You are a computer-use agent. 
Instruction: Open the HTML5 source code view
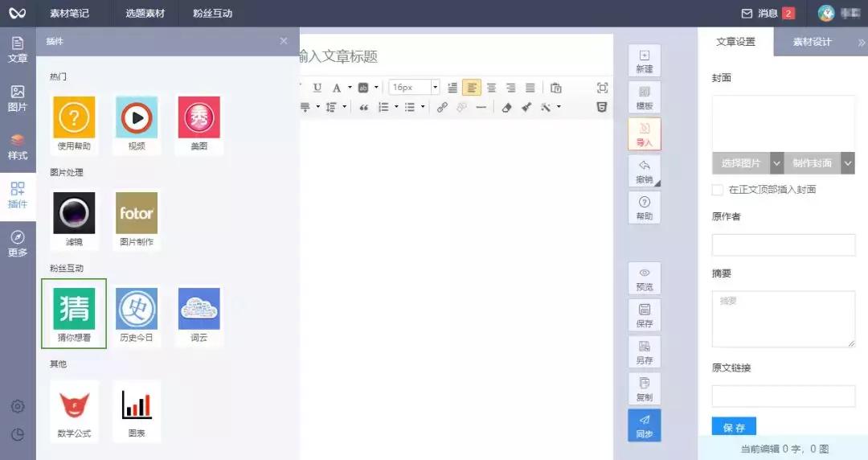coord(602,107)
